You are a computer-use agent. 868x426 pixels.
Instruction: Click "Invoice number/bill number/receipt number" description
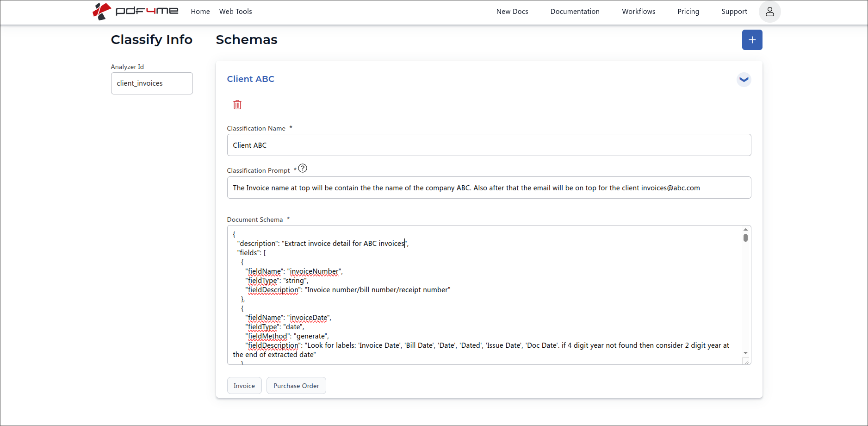click(x=378, y=290)
